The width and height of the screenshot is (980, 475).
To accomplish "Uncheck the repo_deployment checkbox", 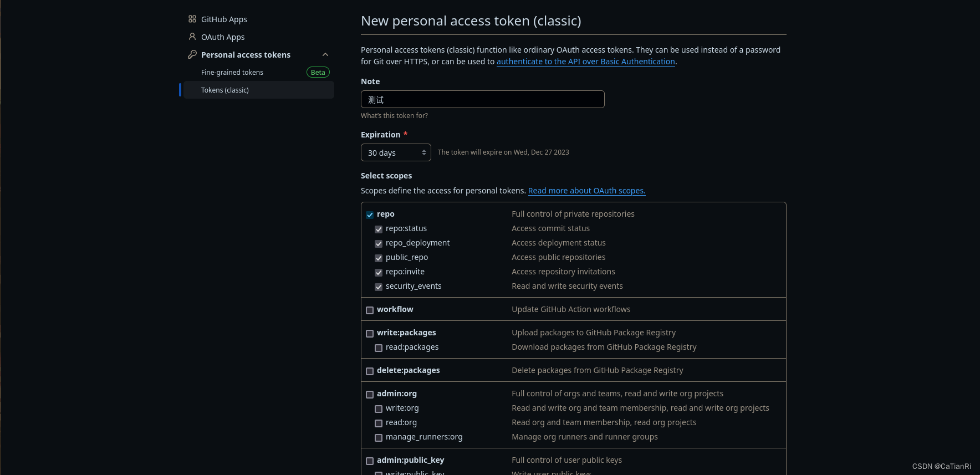I will point(379,243).
